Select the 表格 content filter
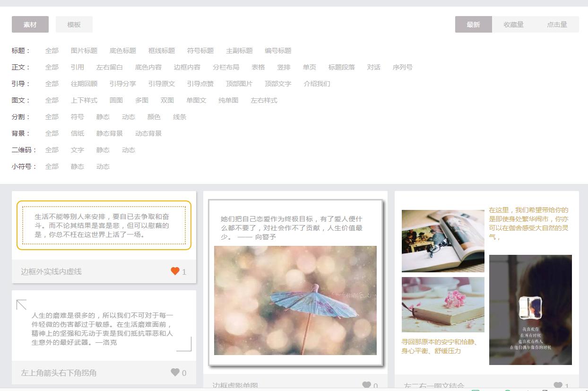Viewport: 588px width, 391px height. pos(259,67)
